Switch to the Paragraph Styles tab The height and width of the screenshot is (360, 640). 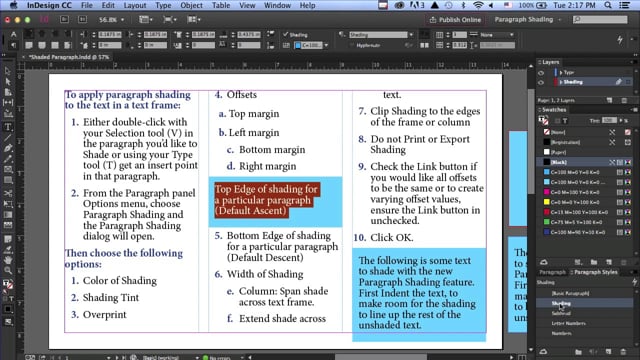595,272
